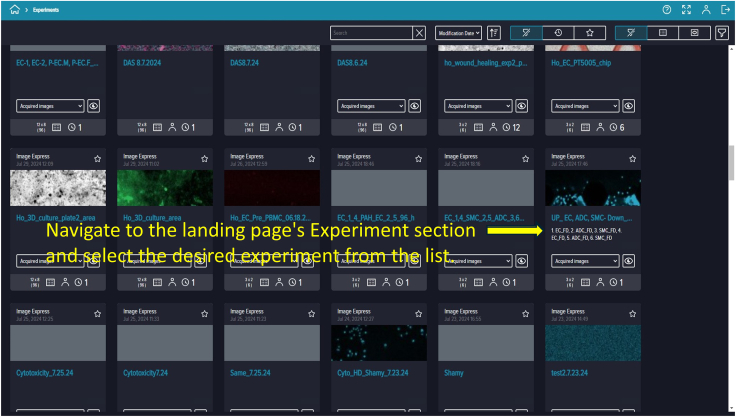Click eye button on UP_ EC, ADC card
Image resolution: width=736 pixels, height=417 pixels.
click(x=629, y=261)
